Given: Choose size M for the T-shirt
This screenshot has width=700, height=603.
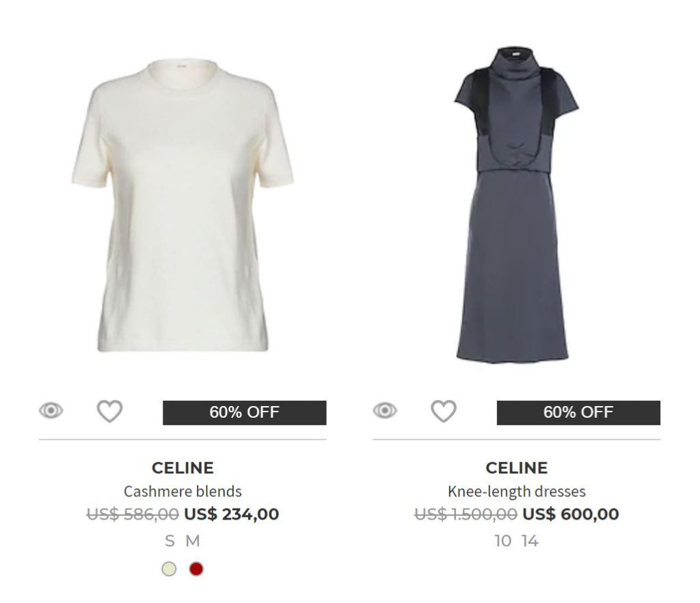Looking at the screenshot, I should pos(193,541).
